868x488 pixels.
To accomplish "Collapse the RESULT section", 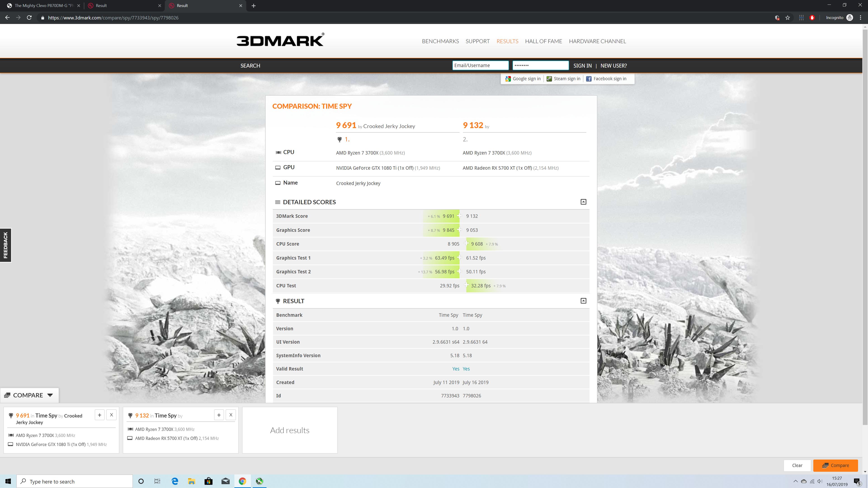I will (x=583, y=301).
